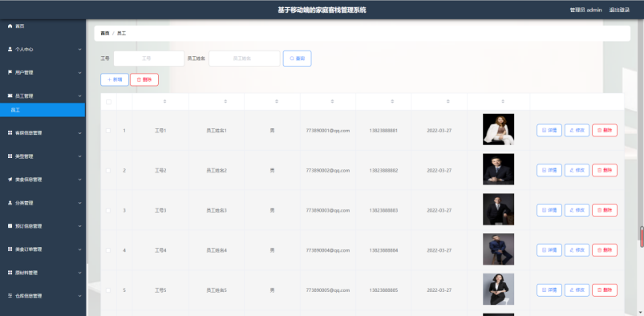Click the flag icon for 用户管理
The width and height of the screenshot is (644, 316).
(10, 72)
